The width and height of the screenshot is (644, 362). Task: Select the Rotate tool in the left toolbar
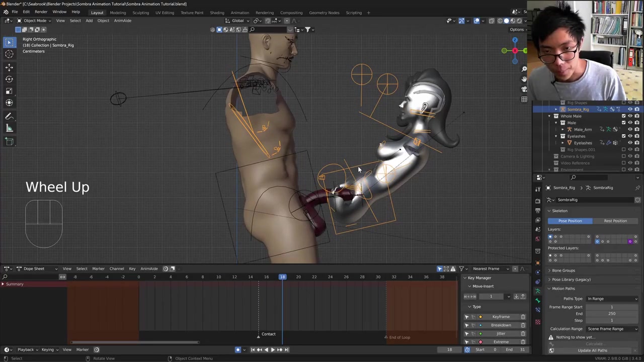click(9, 79)
